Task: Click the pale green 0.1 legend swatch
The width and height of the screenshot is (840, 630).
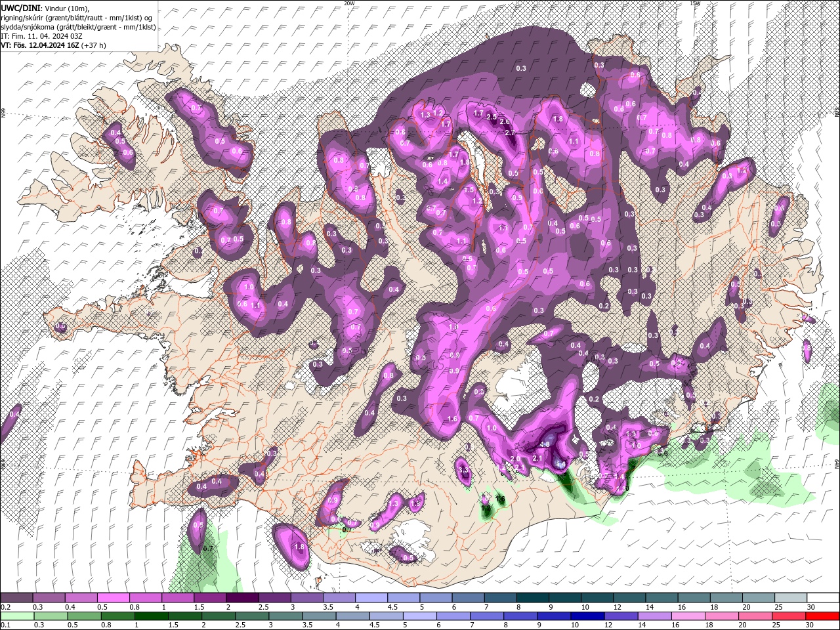Action: (x=16, y=616)
